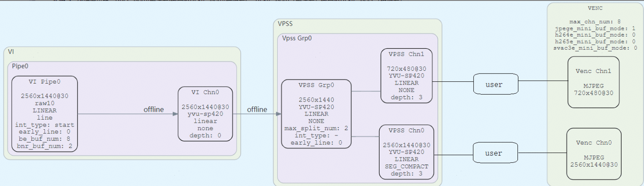
Task: Click 720x480@30 in VPSS Chn1
Action: 407,69
